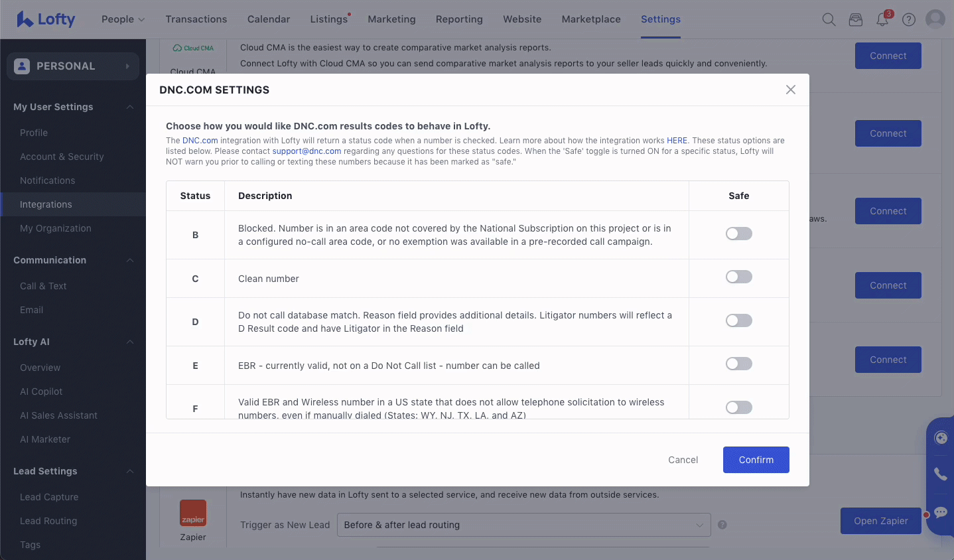Image resolution: width=954 pixels, height=560 pixels.
Task: Select Integrations in sidebar
Action: point(73,204)
